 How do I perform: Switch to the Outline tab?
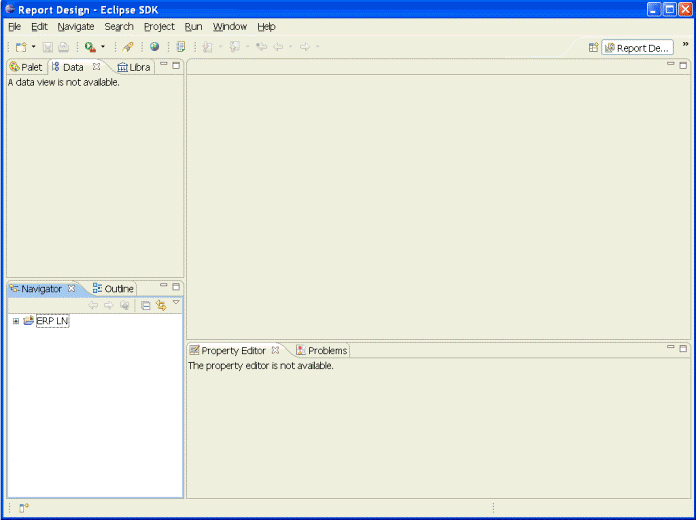coord(113,289)
